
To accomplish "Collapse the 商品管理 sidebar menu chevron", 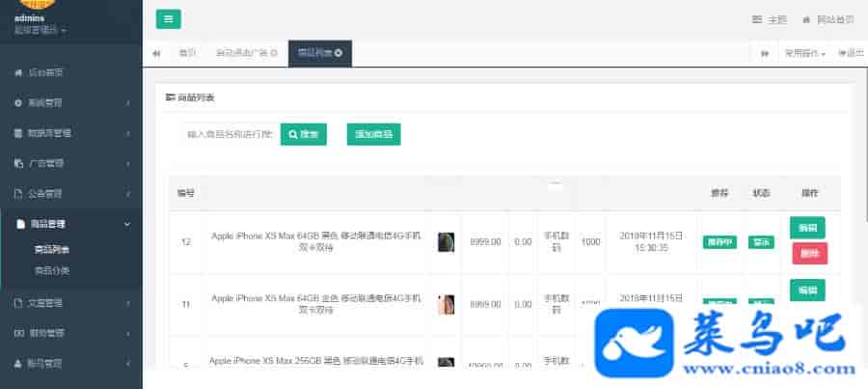I will [x=127, y=224].
